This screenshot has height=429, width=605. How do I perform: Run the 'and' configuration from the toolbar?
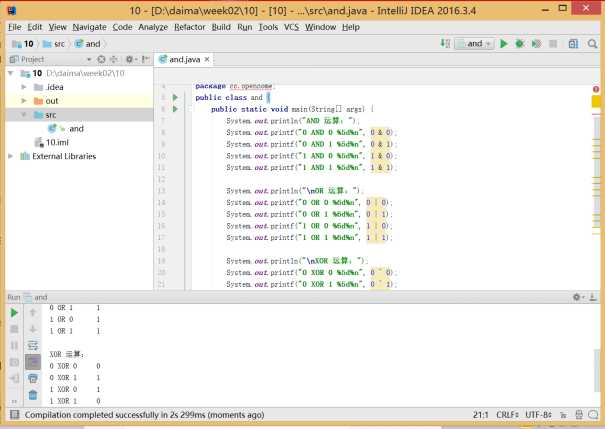(504, 44)
